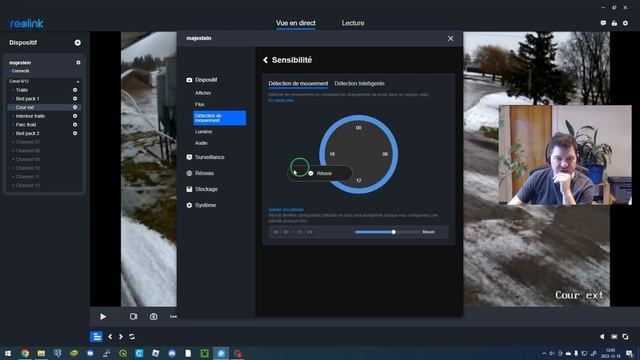Open notification center in system tray

pos(629,353)
